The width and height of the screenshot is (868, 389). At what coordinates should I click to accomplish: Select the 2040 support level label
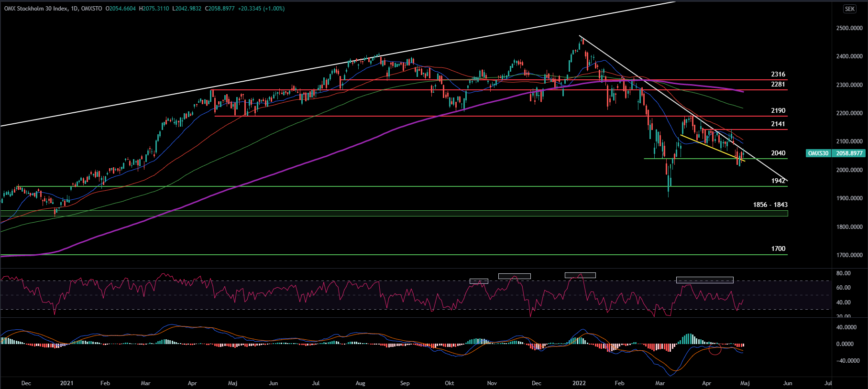pos(778,153)
